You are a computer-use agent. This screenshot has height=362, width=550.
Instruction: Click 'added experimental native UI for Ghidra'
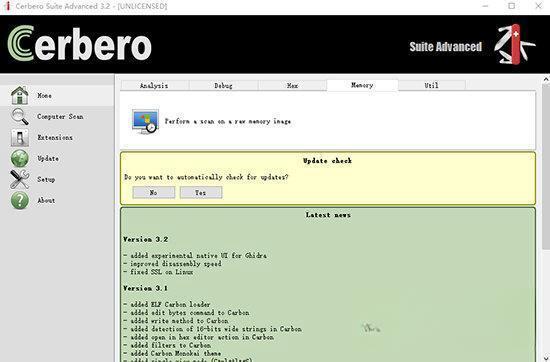click(x=195, y=255)
